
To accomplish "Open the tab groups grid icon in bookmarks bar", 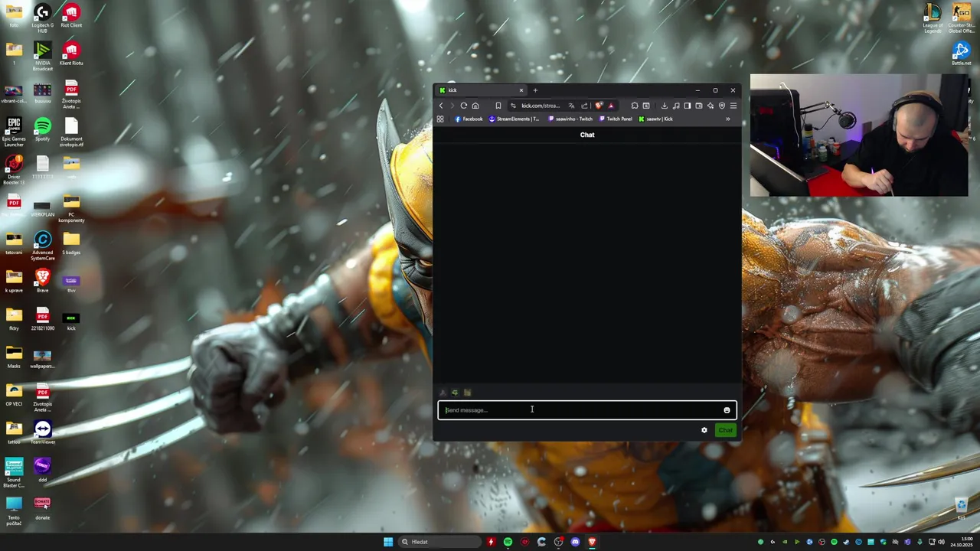I will (x=440, y=119).
